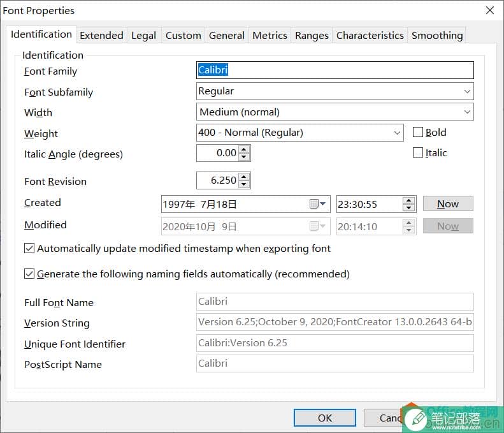Image resolution: width=504 pixels, height=433 pixels.
Task: Increase Font Revision with up arrow
Action: (244, 177)
